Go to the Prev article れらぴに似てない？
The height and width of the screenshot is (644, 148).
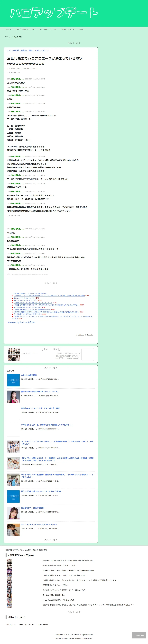point(29,353)
